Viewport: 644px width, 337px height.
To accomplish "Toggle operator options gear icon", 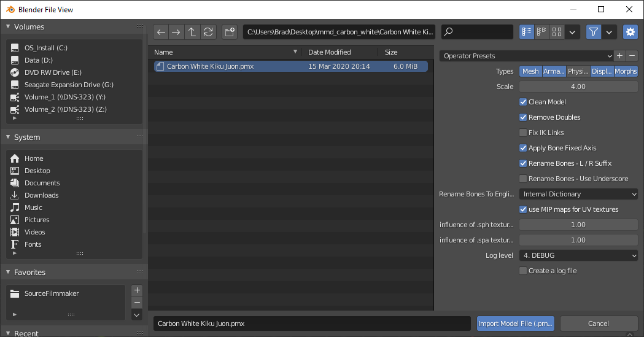I will pos(630,32).
